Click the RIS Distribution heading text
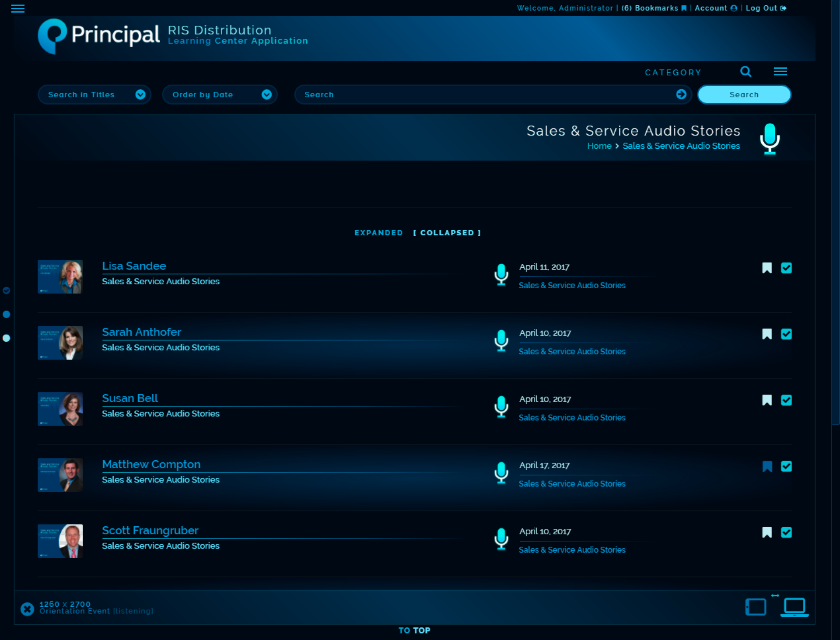The height and width of the screenshot is (640, 840). tap(220, 30)
